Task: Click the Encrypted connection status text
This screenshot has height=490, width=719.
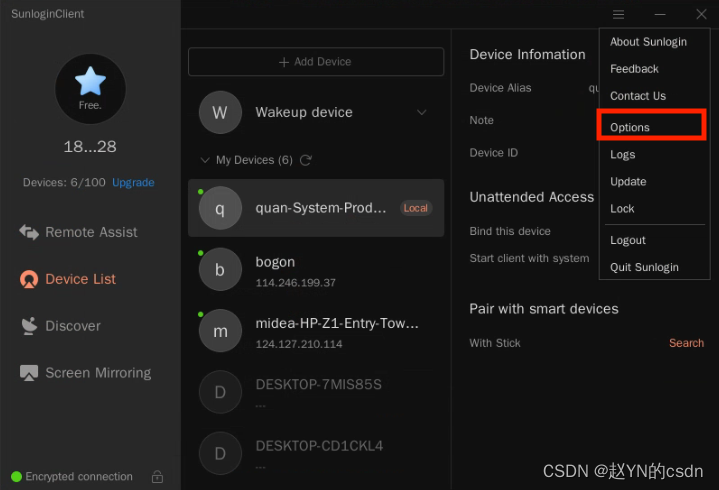Action: [x=79, y=477]
